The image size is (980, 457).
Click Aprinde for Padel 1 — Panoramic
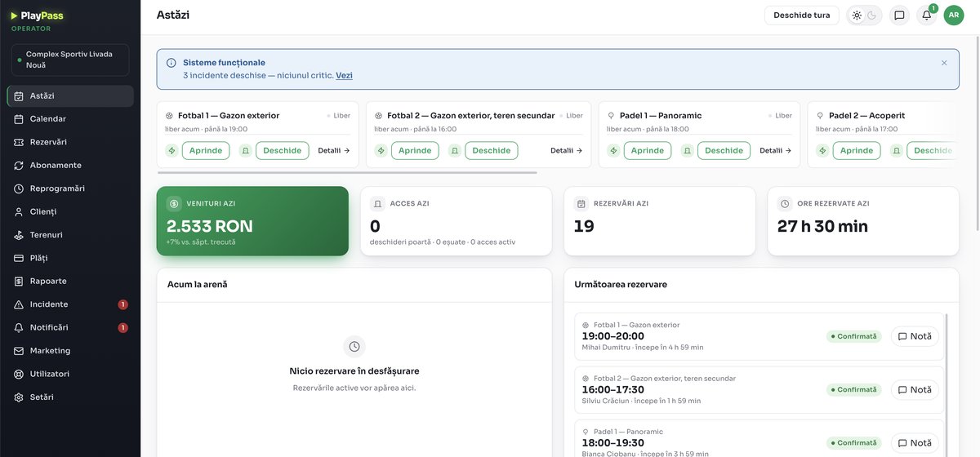(x=648, y=150)
